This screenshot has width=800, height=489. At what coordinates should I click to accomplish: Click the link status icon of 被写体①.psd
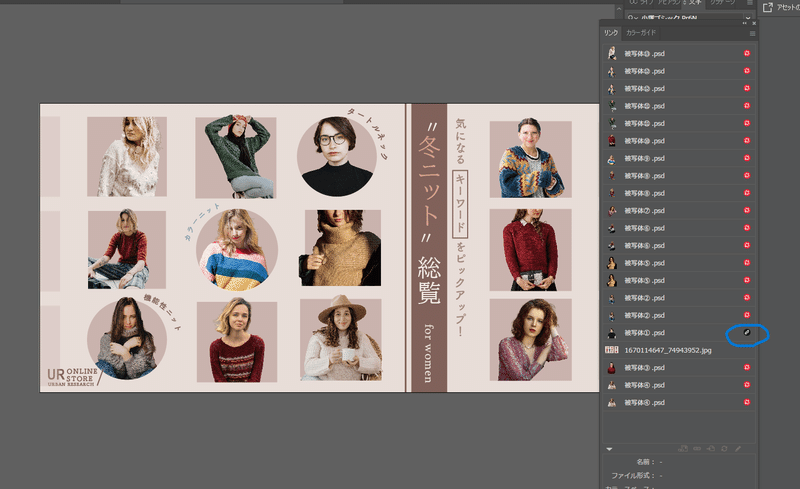point(747,332)
